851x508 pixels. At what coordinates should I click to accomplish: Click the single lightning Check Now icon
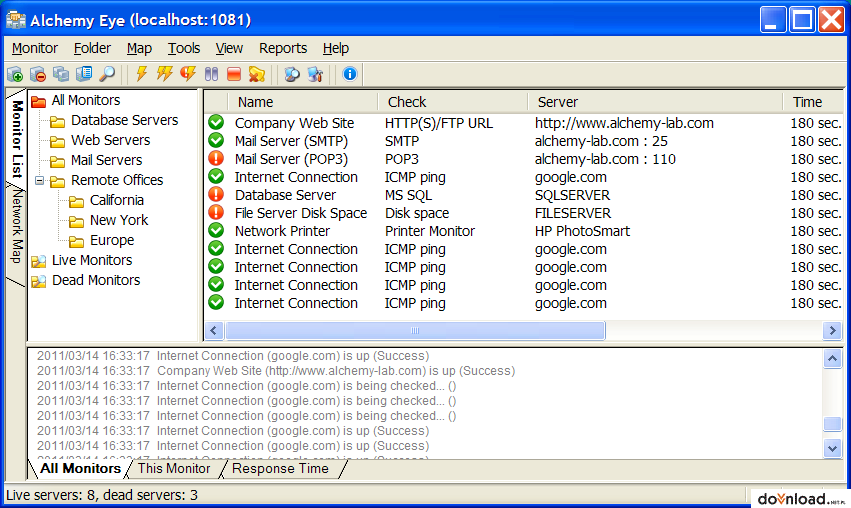click(142, 74)
